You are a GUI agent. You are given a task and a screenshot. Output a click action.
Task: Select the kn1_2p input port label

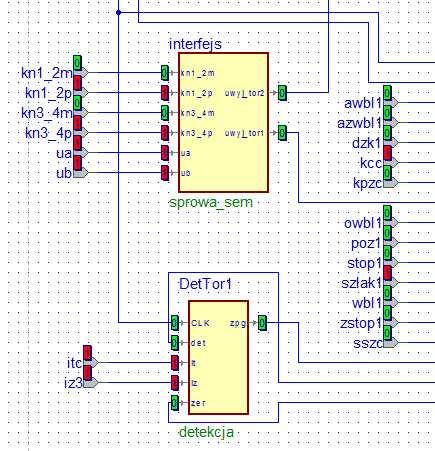click(x=48, y=93)
